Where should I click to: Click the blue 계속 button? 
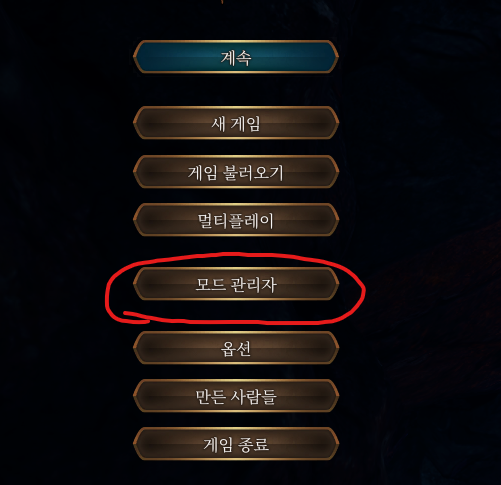tap(236, 57)
